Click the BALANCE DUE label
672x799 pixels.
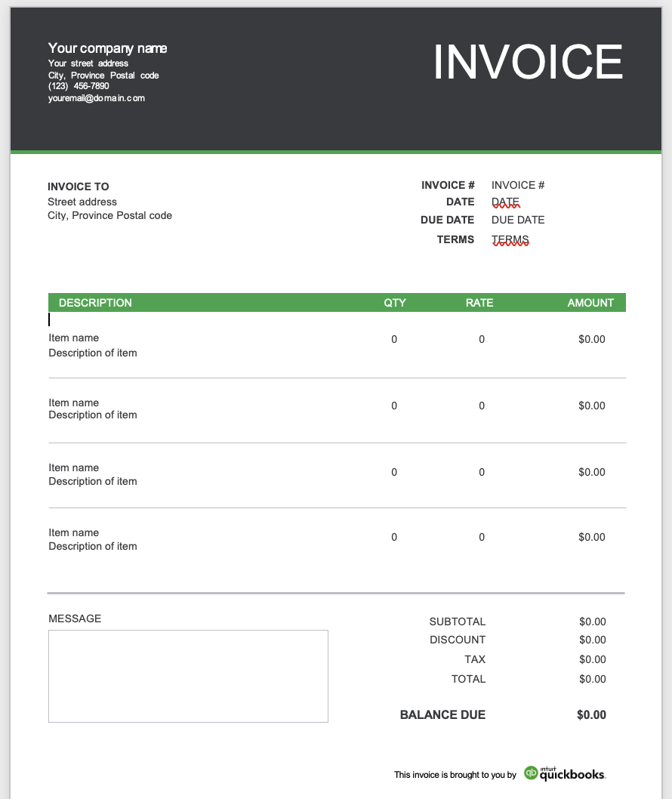pos(442,715)
